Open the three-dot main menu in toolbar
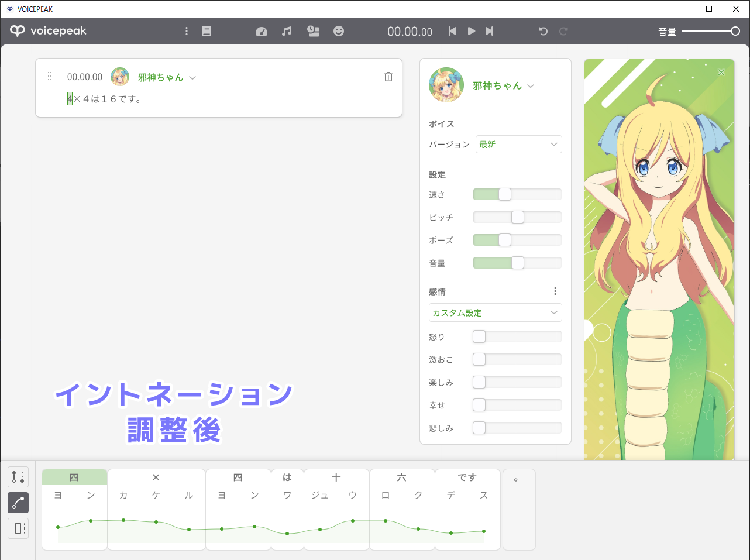 187,31
